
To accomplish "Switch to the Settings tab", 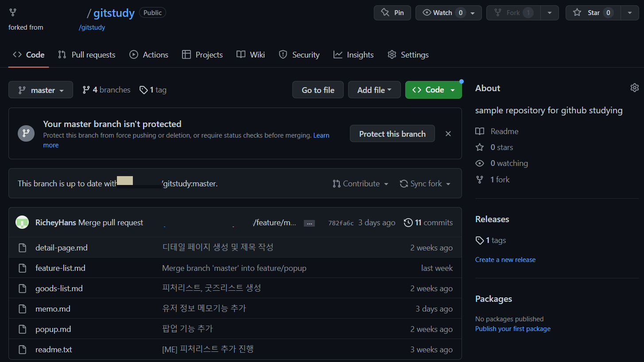I will point(408,55).
